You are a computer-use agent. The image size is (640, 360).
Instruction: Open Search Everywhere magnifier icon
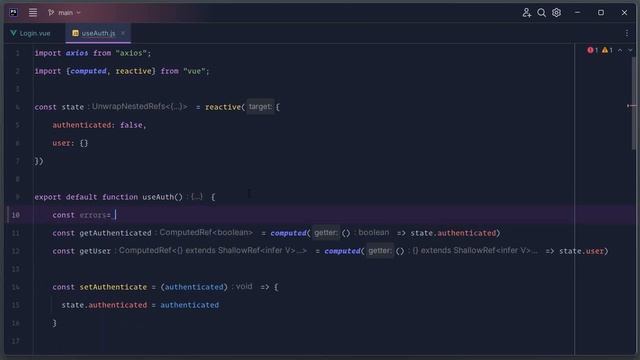click(x=541, y=13)
